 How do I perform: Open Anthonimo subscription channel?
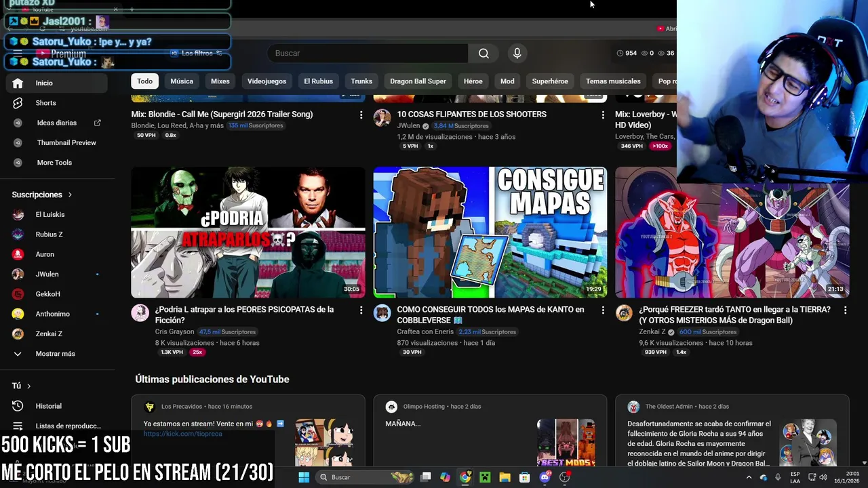(56, 314)
